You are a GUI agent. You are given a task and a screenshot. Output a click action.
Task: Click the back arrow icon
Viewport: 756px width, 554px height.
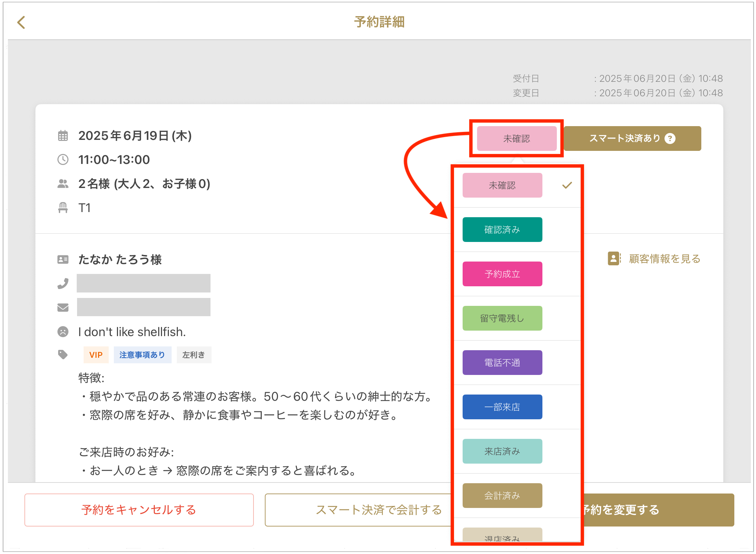point(21,23)
